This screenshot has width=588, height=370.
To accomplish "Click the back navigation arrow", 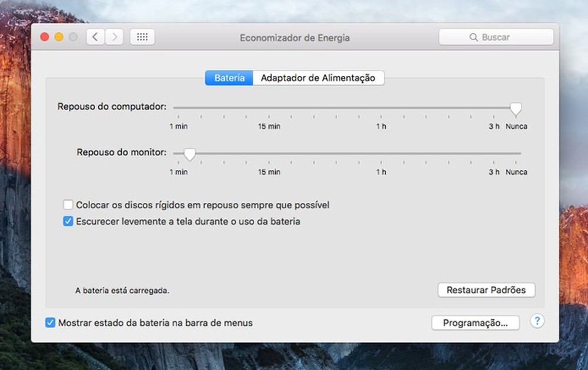I will 95,36.
